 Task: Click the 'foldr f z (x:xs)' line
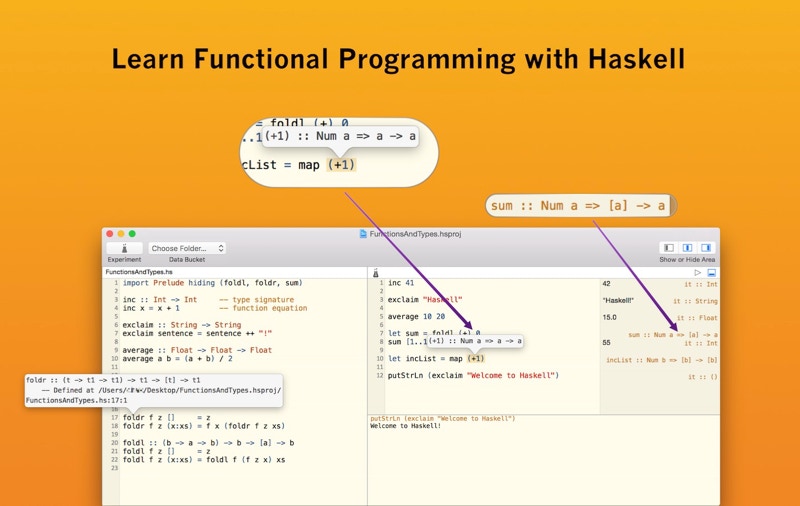204,426
